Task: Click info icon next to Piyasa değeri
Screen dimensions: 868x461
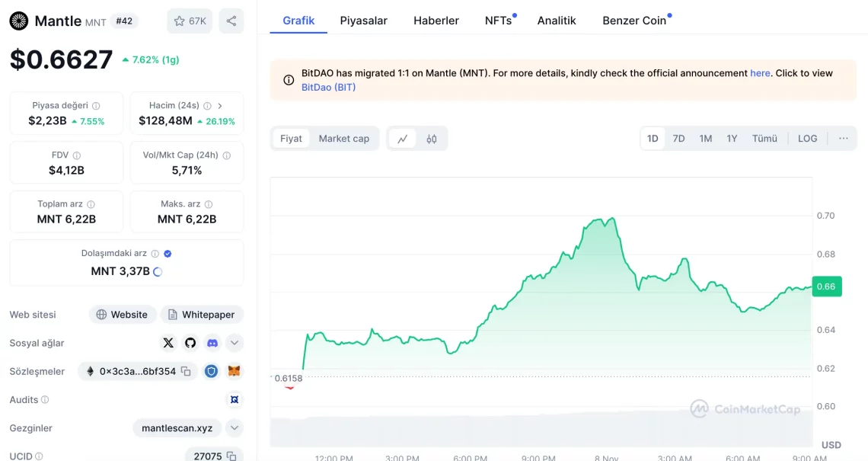Action: tap(97, 106)
